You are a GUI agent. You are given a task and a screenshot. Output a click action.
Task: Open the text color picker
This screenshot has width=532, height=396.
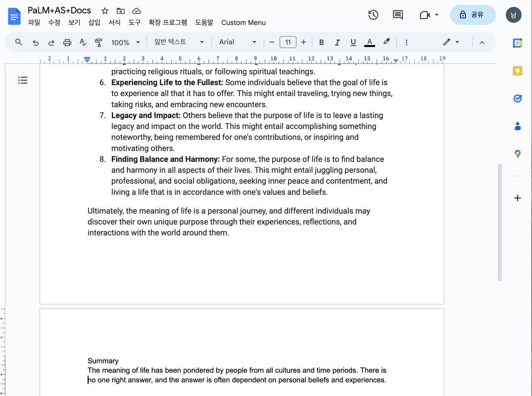369,42
